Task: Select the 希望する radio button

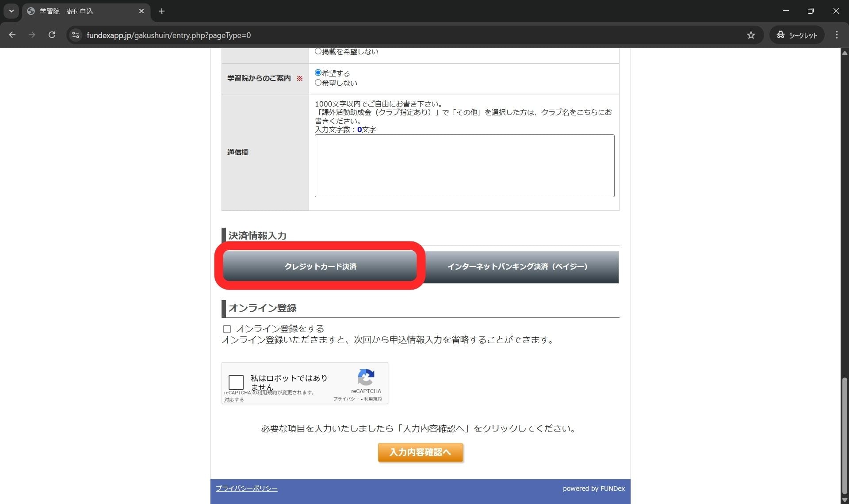Action: (318, 73)
